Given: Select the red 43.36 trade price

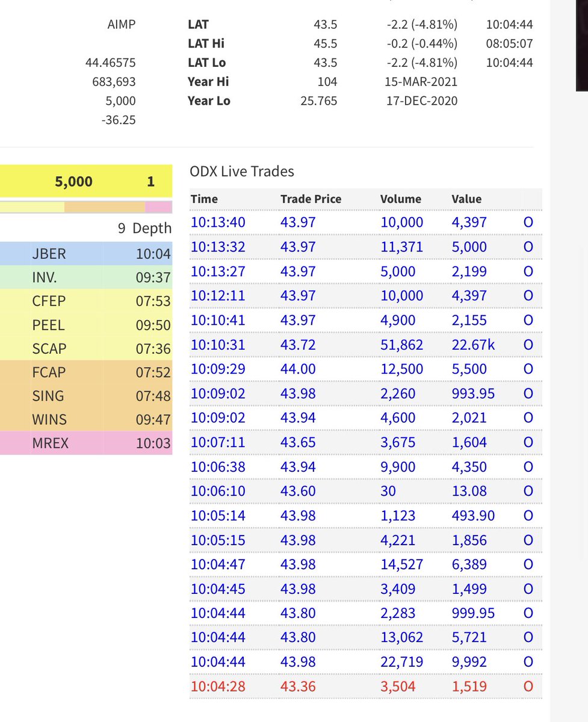Looking at the screenshot, I should coord(298,687).
